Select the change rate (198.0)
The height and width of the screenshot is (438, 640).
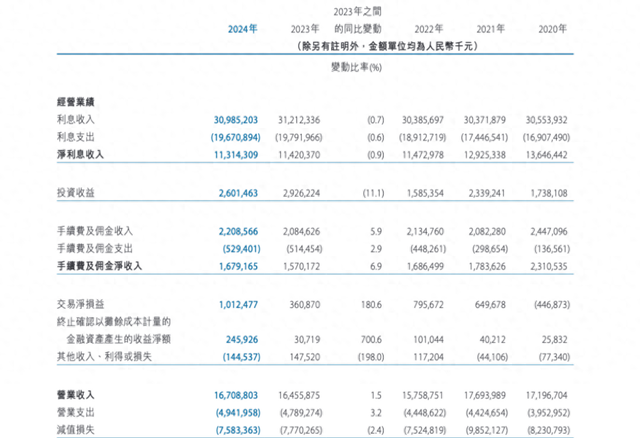[x=371, y=357]
